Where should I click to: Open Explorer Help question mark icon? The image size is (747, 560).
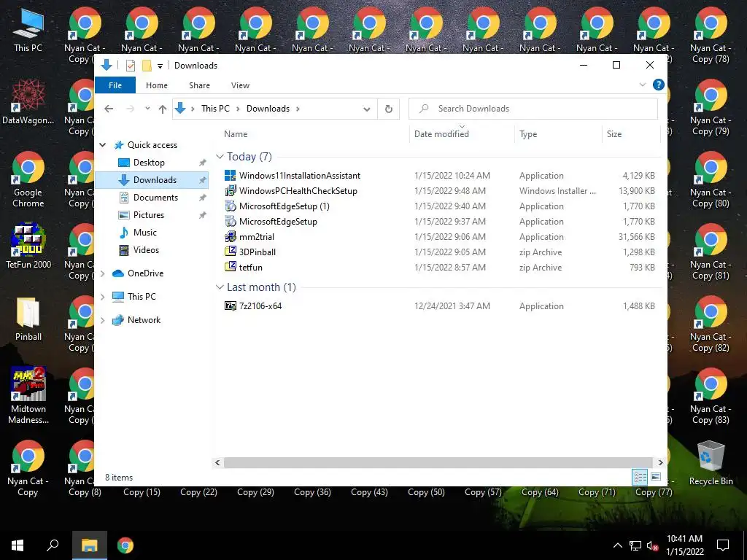coord(659,85)
